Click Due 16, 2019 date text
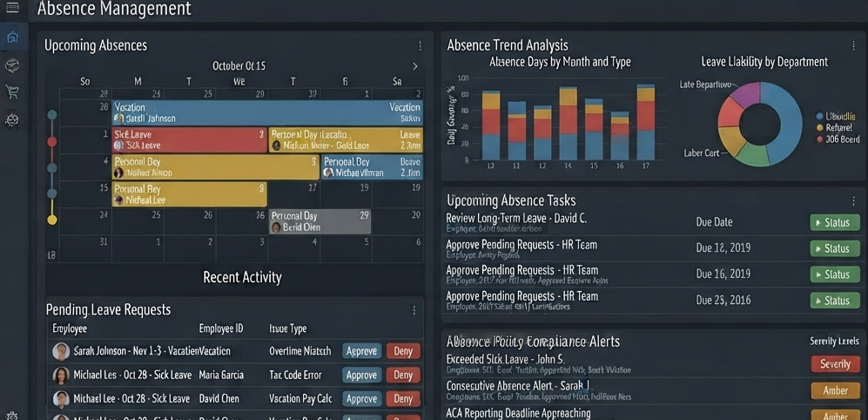This screenshot has width=868, height=420. coord(723,274)
